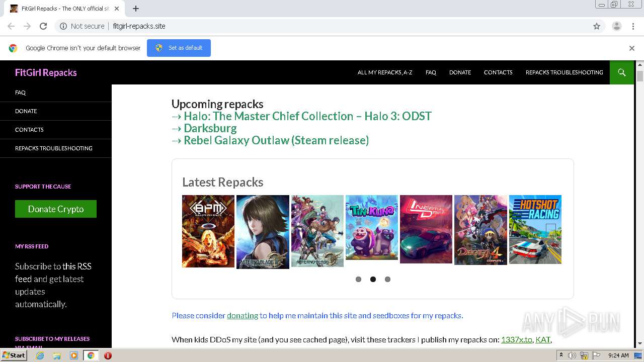Open the Darksburg upcoming repack link
This screenshot has height=362, width=644.
(210, 128)
